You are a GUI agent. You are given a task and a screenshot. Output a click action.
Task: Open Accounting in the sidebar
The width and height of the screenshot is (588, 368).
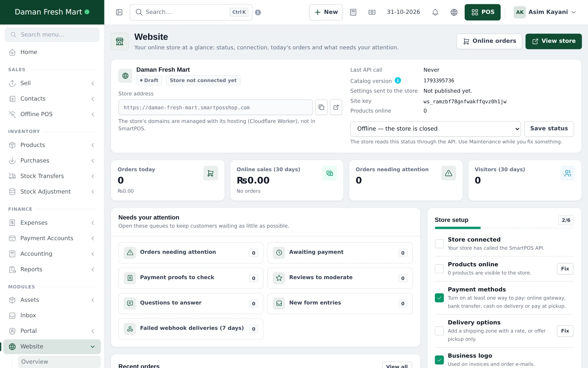tap(52, 254)
